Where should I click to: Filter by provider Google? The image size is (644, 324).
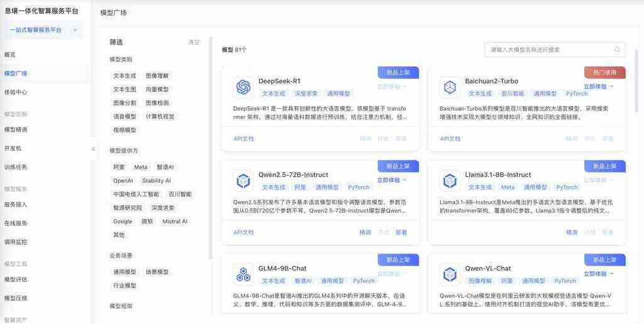(x=123, y=221)
